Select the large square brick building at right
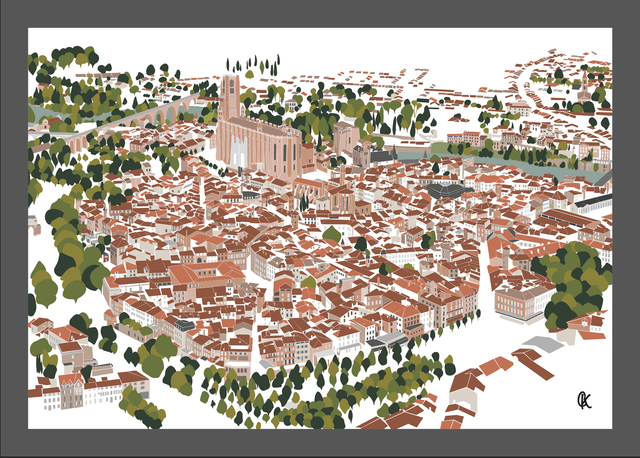640x458 pixels. [x=520, y=300]
